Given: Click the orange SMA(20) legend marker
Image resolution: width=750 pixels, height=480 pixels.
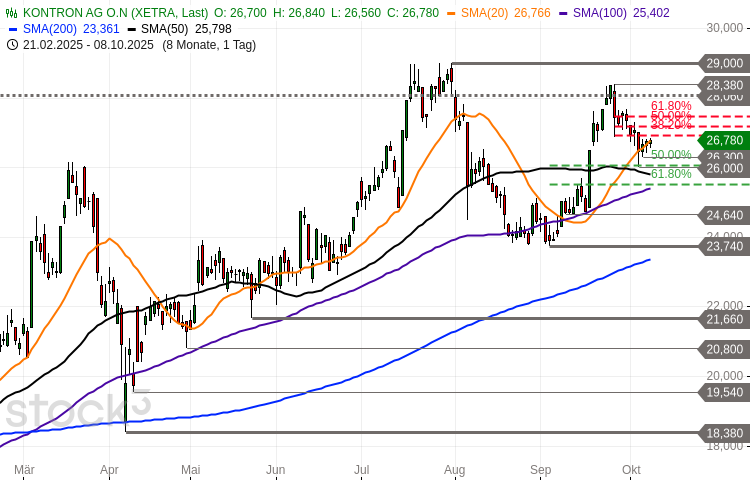Looking at the screenshot, I should [x=452, y=13].
